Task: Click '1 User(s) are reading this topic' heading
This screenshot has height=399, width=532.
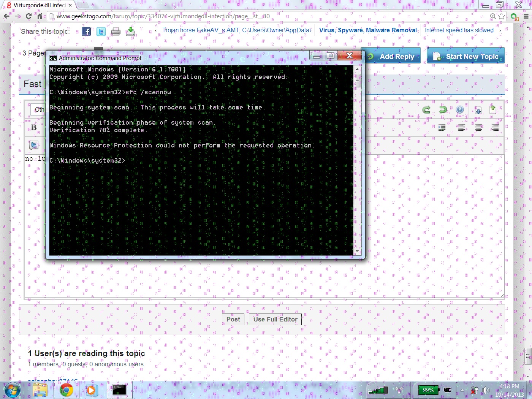Action: (87, 353)
